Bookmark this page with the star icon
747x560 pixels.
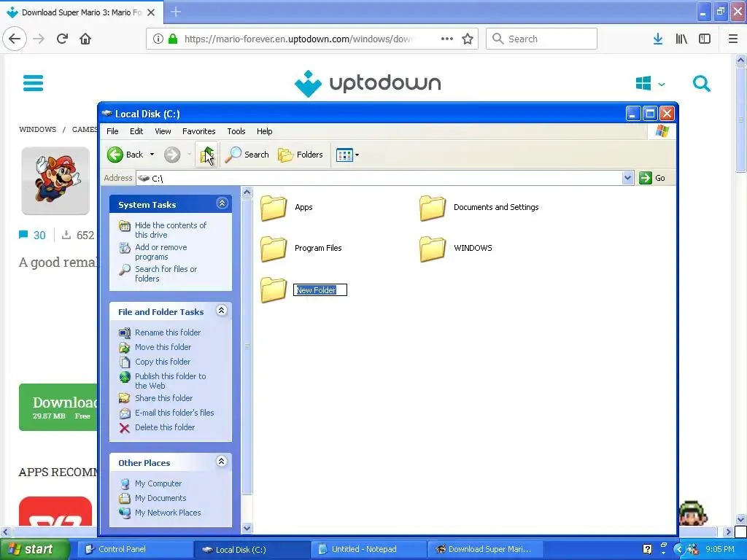(x=468, y=39)
